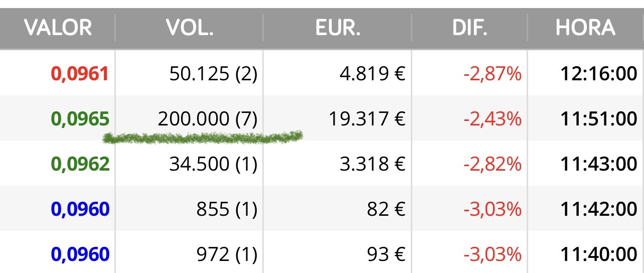The width and height of the screenshot is (644, 273).
Task: Click the DIF. column header
Action: (x=469, y=28)
